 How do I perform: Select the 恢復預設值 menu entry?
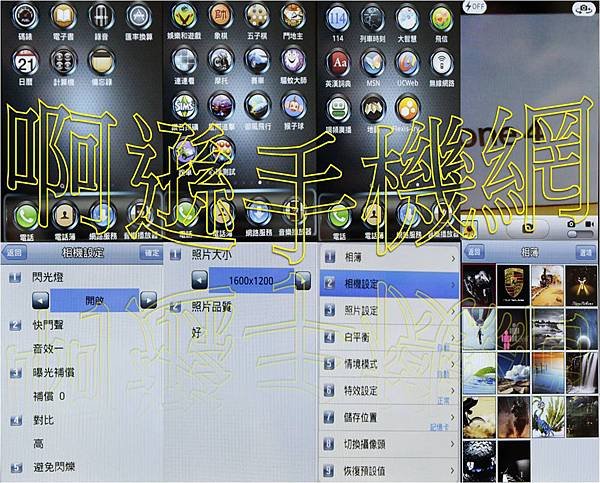click(x=389, y=470)
